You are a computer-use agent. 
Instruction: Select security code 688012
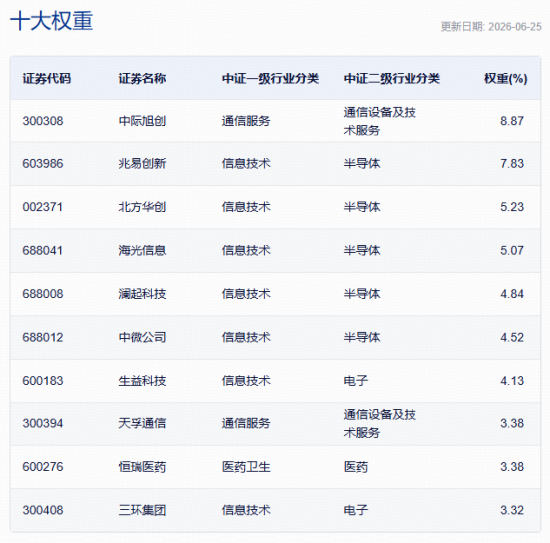tap(43, 337)
